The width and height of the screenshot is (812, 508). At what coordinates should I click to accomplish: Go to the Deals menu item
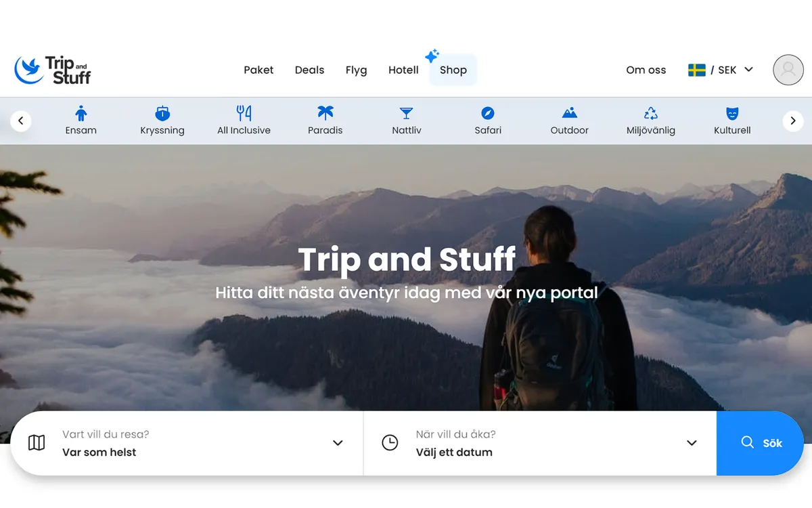tap(310, 70)
